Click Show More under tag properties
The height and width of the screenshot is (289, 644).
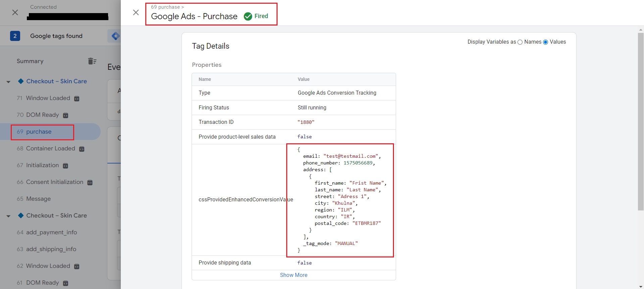(x=294, y=275)
